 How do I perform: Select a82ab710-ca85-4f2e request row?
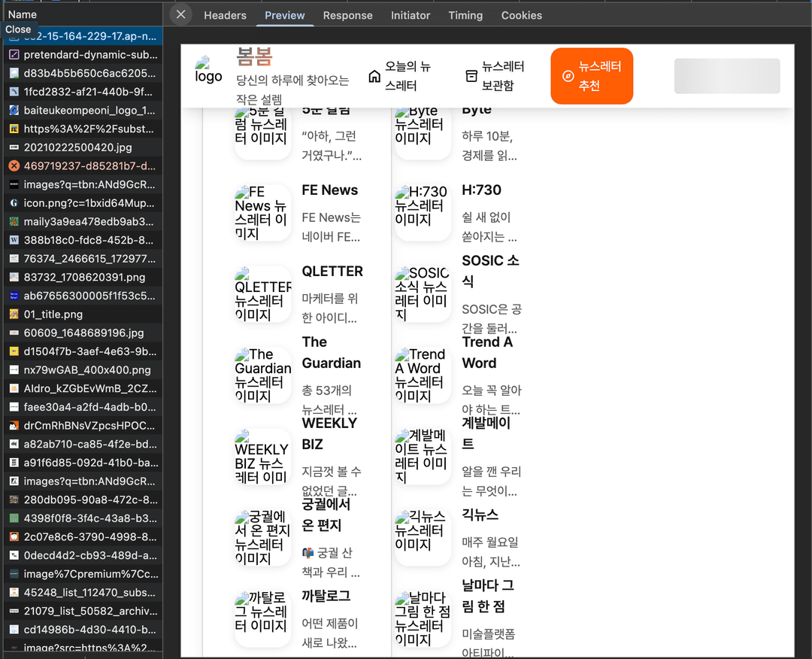pyautogui.click(x=83, y=444)
